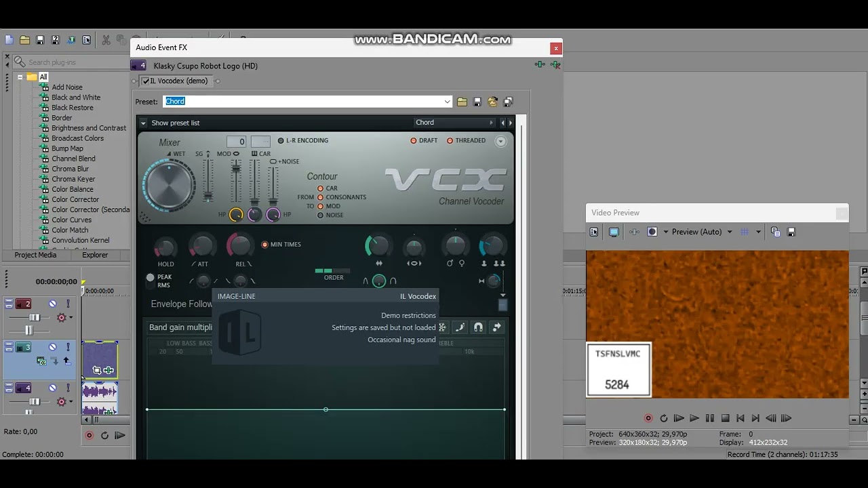This screenshot has height=488, width=868.
Task: Click the Pause button in Video Preview
Action: point(710,418)
